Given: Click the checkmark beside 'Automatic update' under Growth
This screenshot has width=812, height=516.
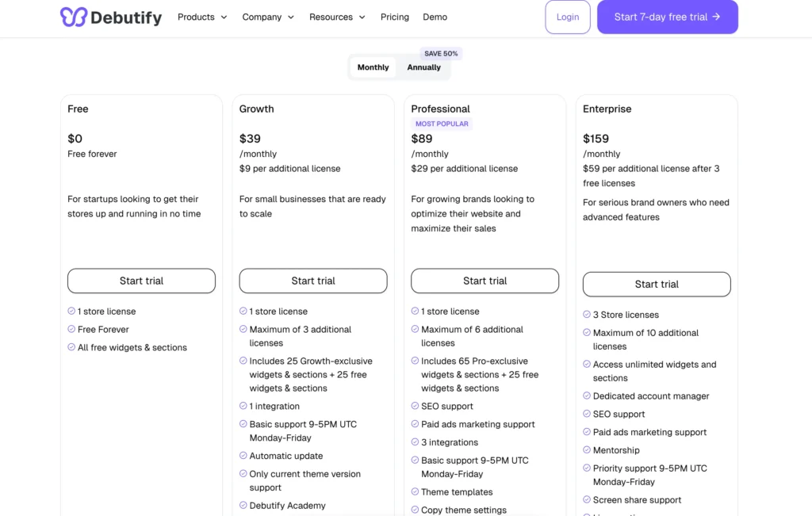Looking at the screenshot, I should 243,456.
